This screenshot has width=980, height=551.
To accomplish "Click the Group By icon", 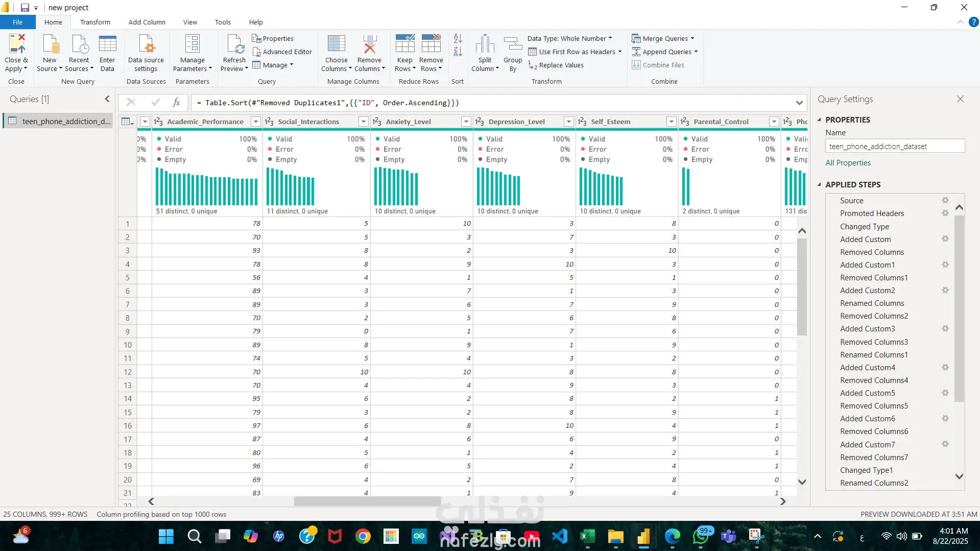I will point(513,45).
